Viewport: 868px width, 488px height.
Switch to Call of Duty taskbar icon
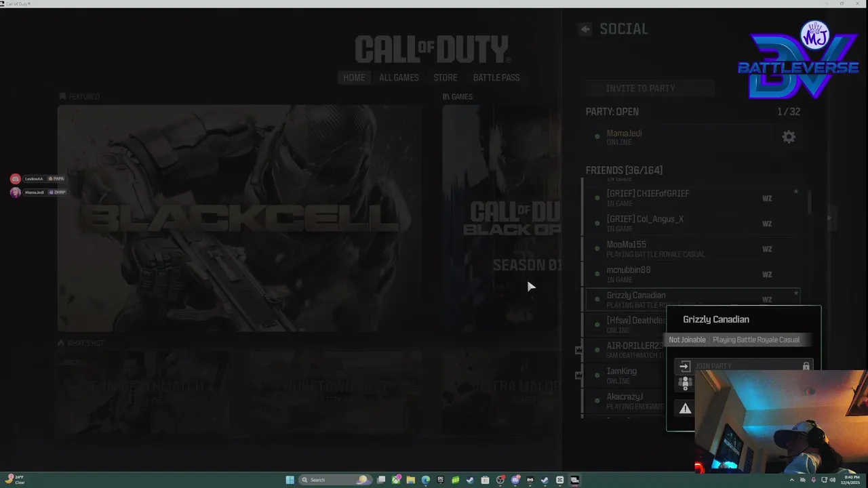tap(574, 480)
